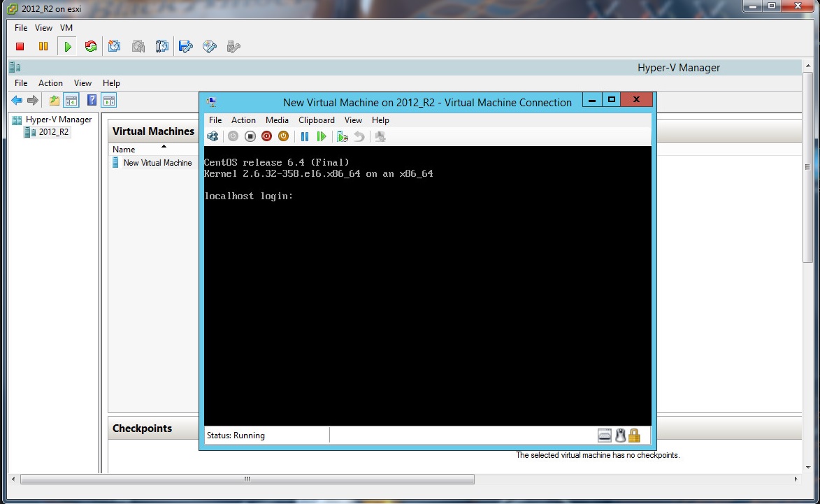
Task: Go back with the blue left arrow in Hyper-V Manager
Action: 17,101
